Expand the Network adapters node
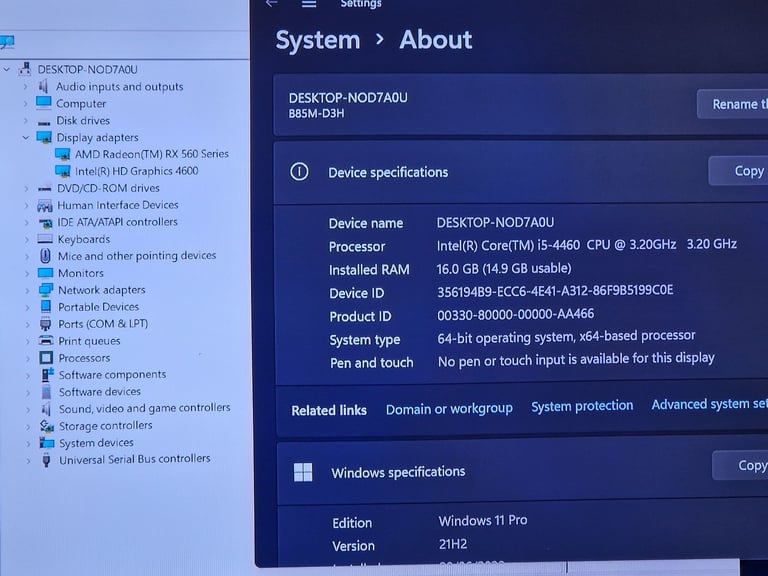The height and width of the screenshot is (576, 768). click(27, 290)
